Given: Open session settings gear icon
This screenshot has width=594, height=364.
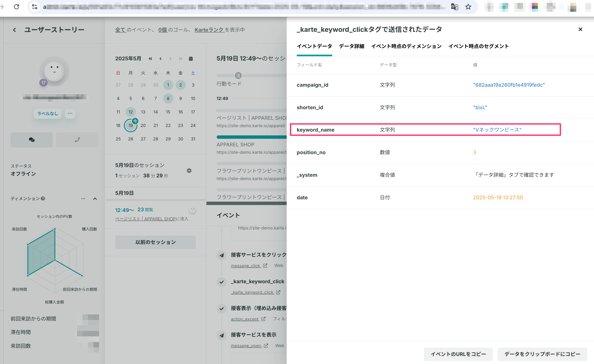Looking at the screenshot, I should click(x=189, y=171).
